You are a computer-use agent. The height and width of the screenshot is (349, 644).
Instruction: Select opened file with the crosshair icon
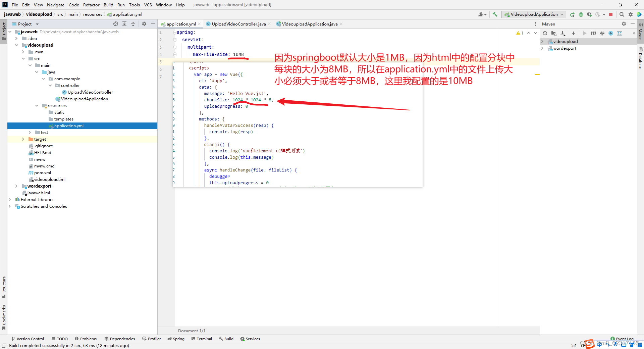click(116, 24)
